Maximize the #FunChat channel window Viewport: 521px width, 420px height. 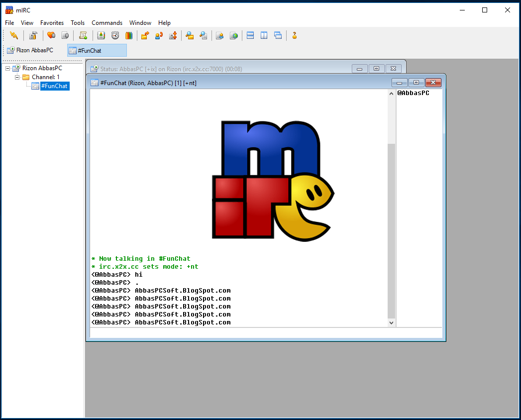(416, 83)
